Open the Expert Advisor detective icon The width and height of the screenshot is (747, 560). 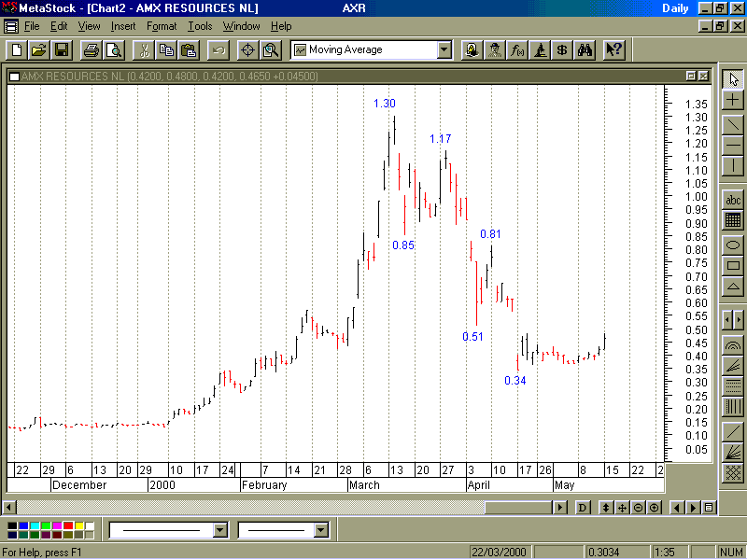pos(494,50)
